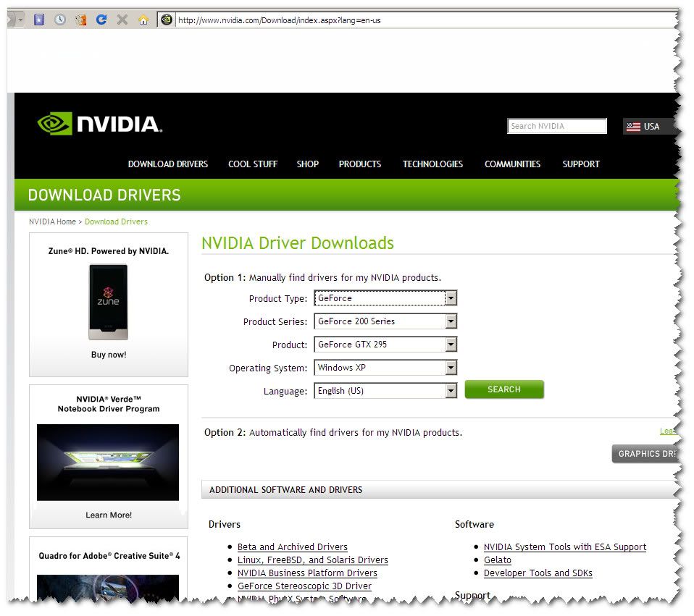This screenshot has width=694, height=616.
Task: Expand the Language dropdown
Action: (x=385, y=391)
